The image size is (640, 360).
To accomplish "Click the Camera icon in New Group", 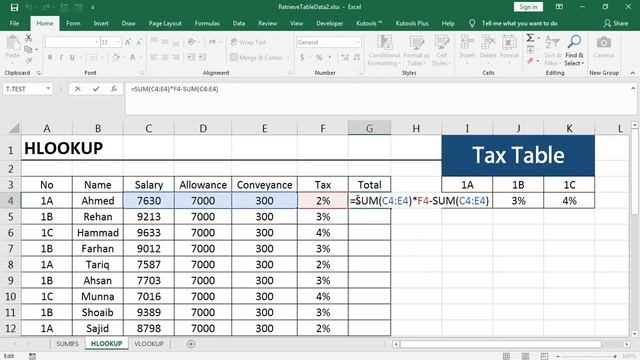I will click(604, 42).
